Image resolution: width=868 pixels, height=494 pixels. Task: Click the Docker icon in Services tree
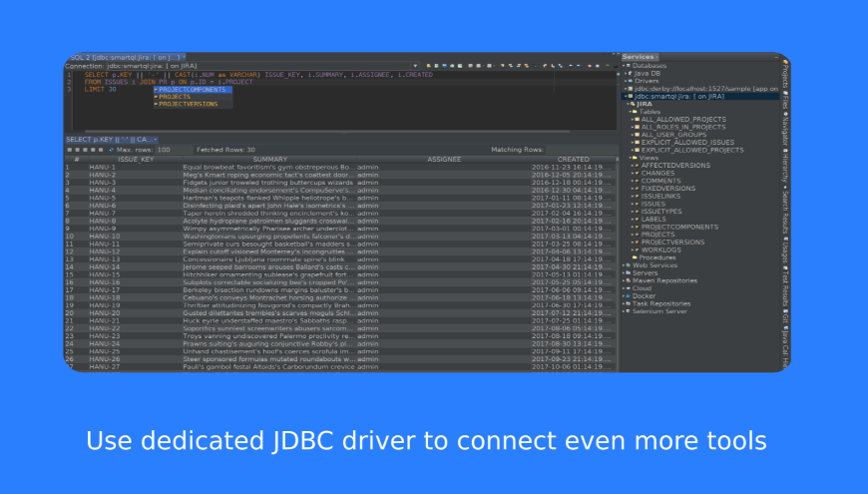point(630,295)
